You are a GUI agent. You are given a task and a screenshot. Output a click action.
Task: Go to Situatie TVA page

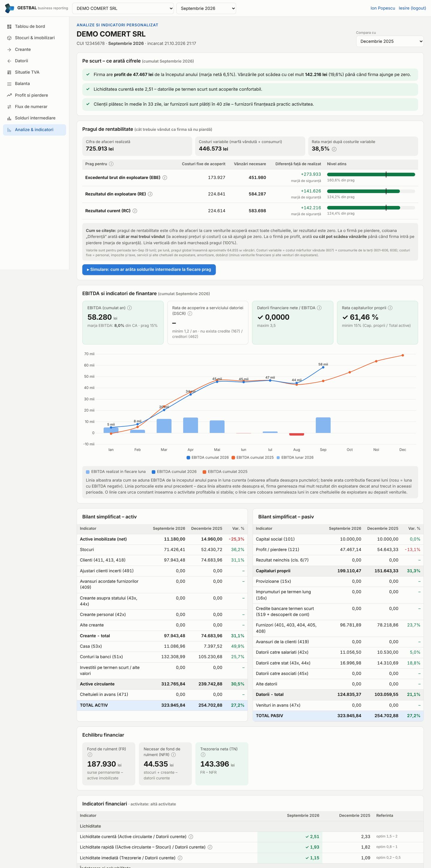pyautogui.click(x=34, y=72)
